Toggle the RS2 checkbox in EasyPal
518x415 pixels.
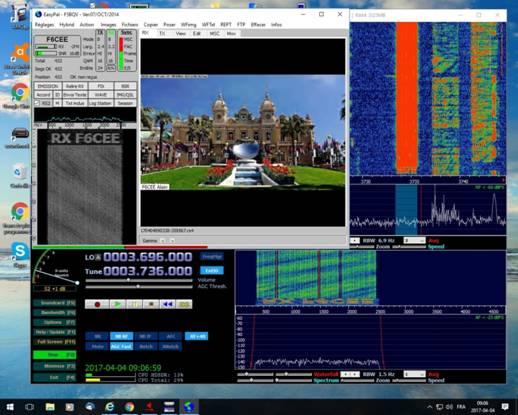pos(37,103)
